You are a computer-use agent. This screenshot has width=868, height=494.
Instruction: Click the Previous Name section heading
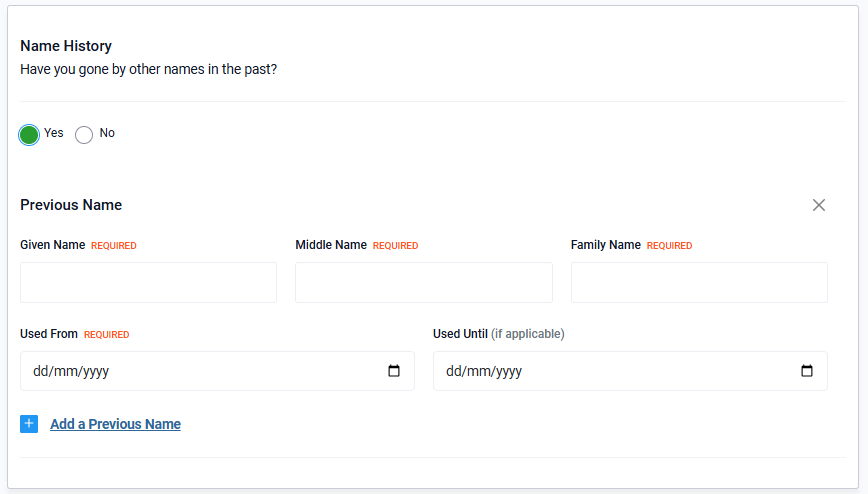pos(71,205)
